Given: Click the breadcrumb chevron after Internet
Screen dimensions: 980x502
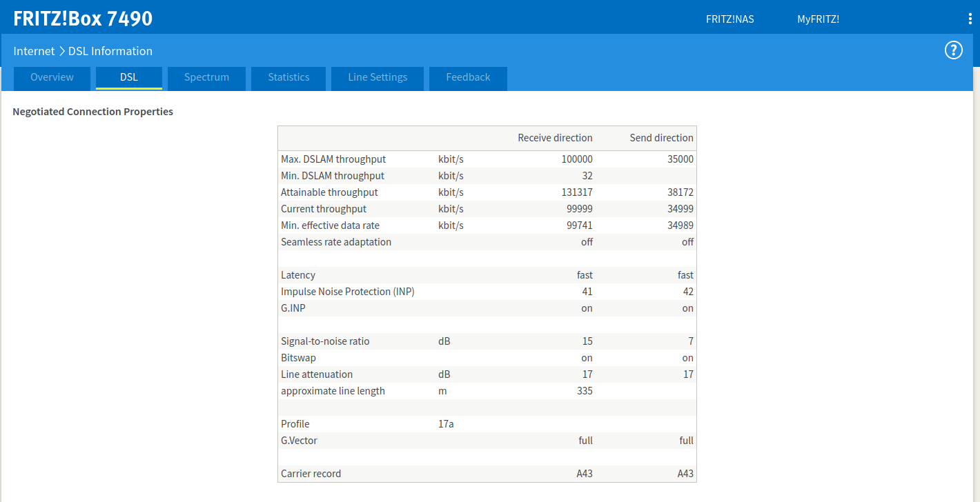Looking at the screenshot, I should [61, 51].
